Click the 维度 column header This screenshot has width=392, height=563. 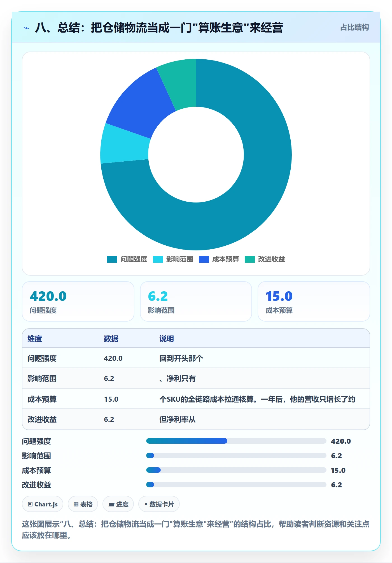(35, 339)
